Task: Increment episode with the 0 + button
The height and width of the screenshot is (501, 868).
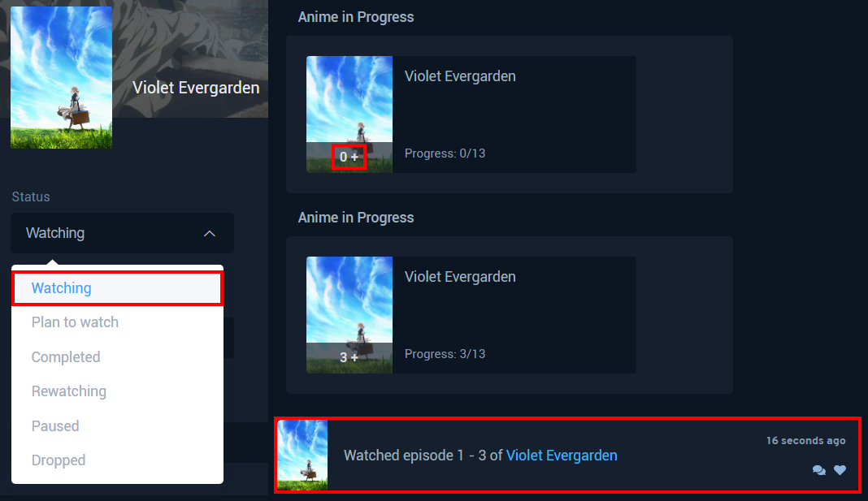Action: pos(349,157)
